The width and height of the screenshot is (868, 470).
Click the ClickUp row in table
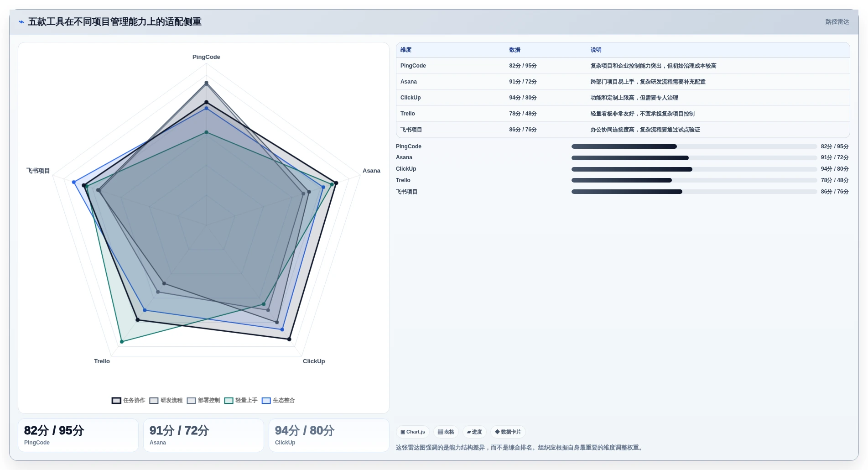click(623, 98)
